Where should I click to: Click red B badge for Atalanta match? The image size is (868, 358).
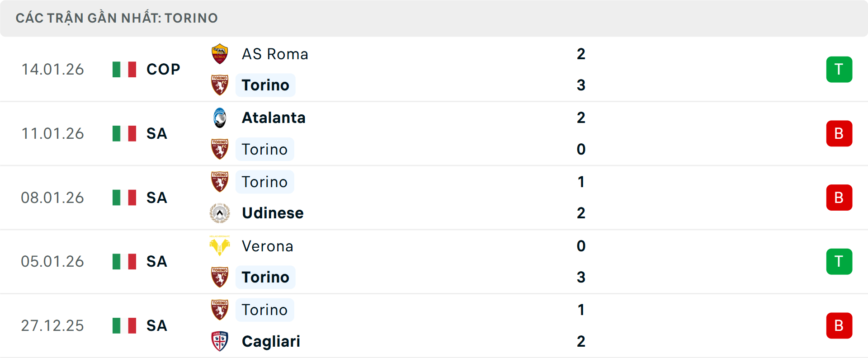(839, 134)
